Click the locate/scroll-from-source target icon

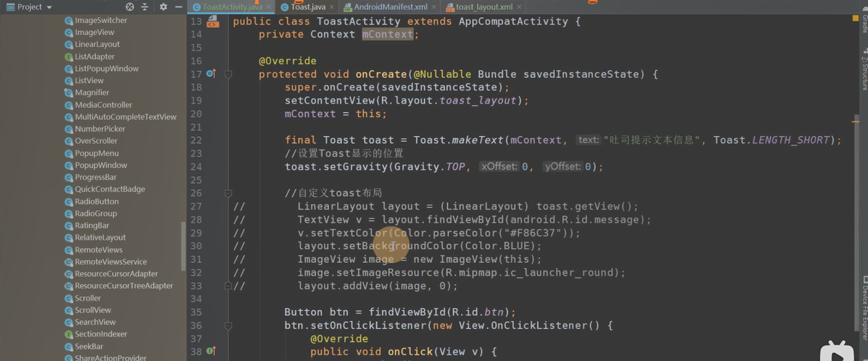tap(130, 7)
